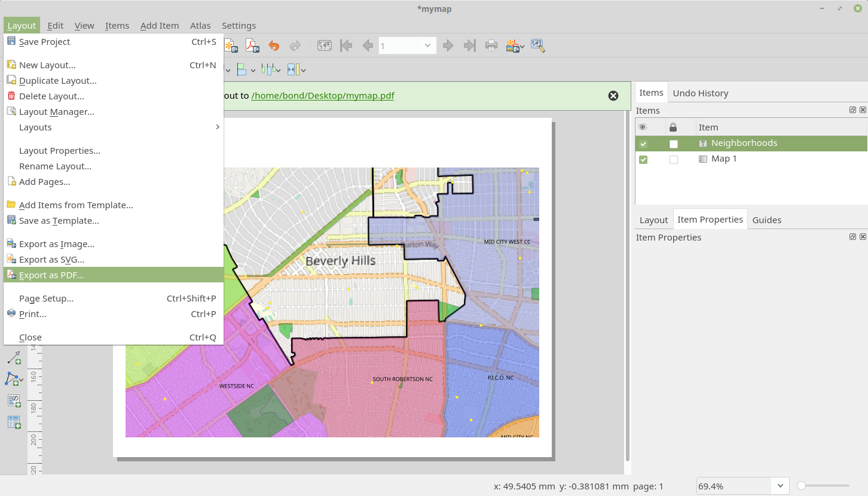Click the eye visibility column header
Viewport: 868px width, 496px height.
(643, 127)
